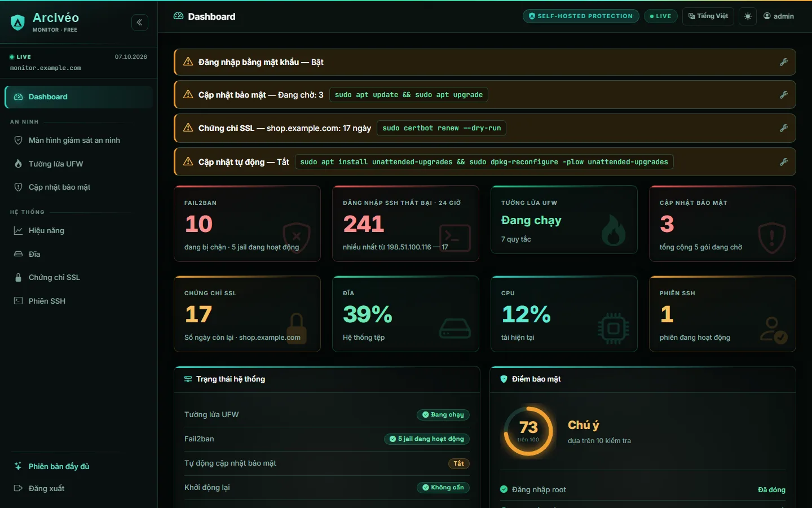812x508 pixels.
Task: Click the Trạng thái hệ thống panel icon
Action: 188,379
